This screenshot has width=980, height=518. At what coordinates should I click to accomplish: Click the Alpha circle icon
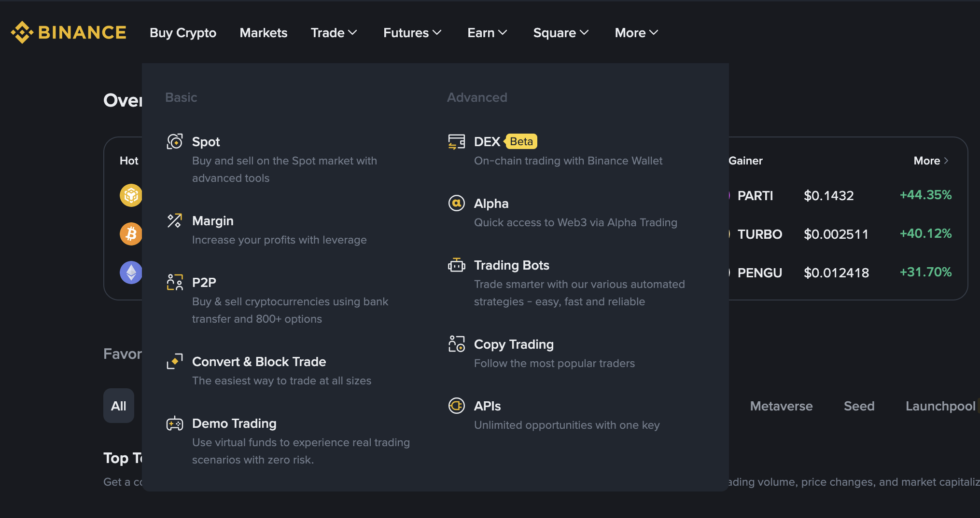point(457,203)
